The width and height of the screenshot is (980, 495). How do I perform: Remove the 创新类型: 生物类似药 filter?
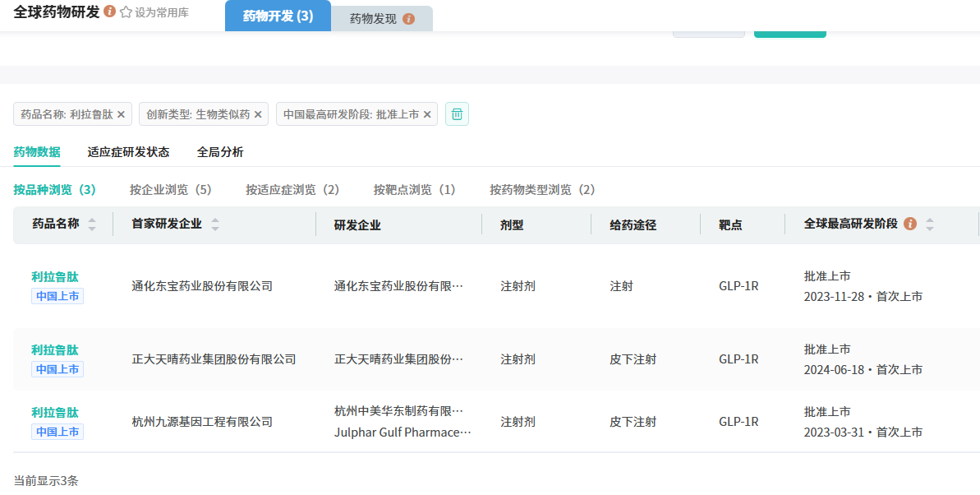click(x=258, y=114)
